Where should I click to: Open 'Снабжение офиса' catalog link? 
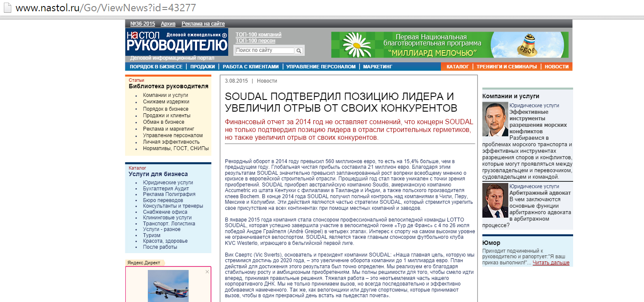click(165, 212)
